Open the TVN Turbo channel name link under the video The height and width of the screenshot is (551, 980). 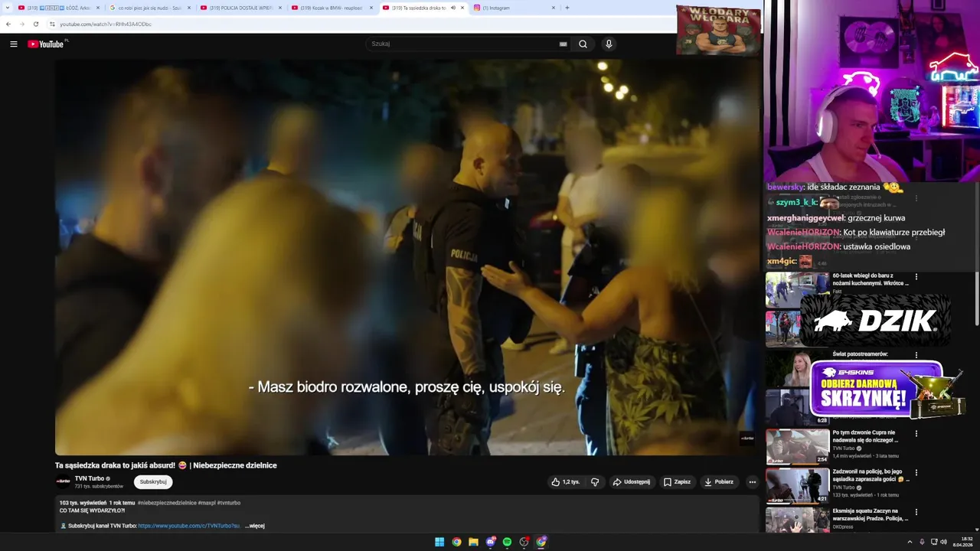pyautogui.click(x=90, y=478)
